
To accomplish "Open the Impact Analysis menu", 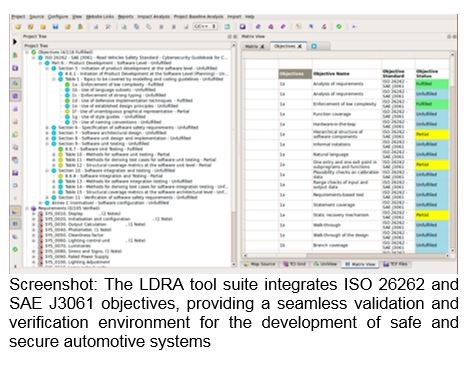I will pyautogui.click(x=153, y=17).
